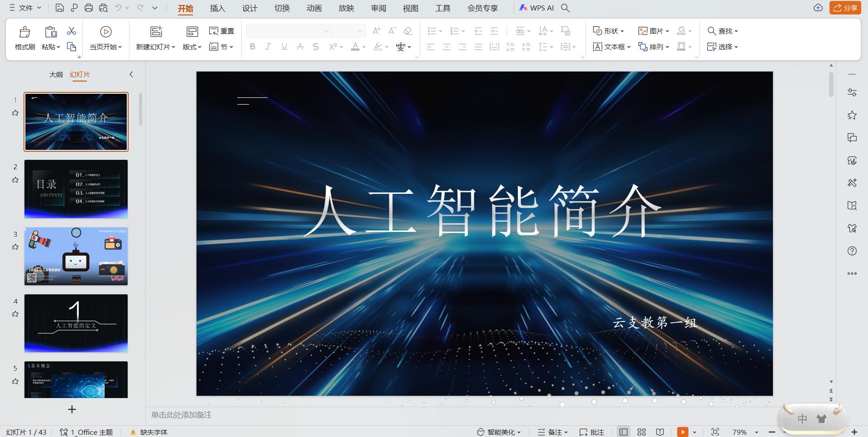
Task: Open WPS AI assistant
Action: click(537, 8)
